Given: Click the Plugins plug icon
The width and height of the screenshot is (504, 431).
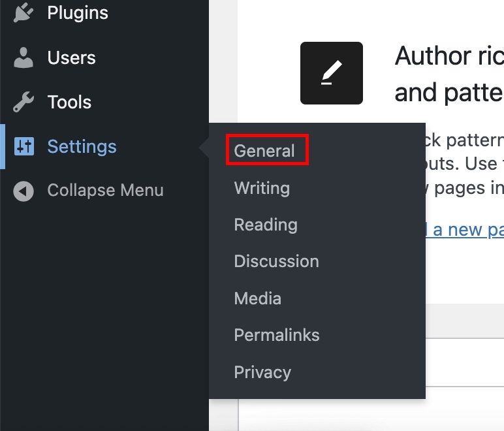Looking at the screenshot, I should [x=24, y=13].
